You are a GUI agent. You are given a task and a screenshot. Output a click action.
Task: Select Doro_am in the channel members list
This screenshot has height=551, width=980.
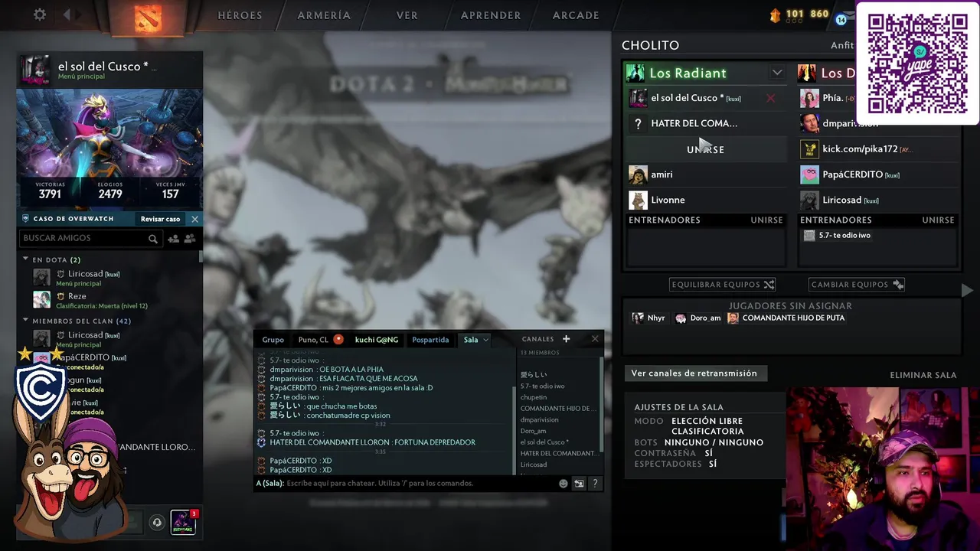(533, 431)
